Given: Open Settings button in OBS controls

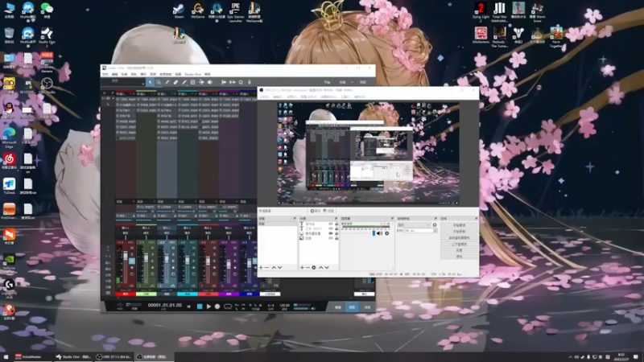Looking at the screenshot, I should click(x=459, y=250).
